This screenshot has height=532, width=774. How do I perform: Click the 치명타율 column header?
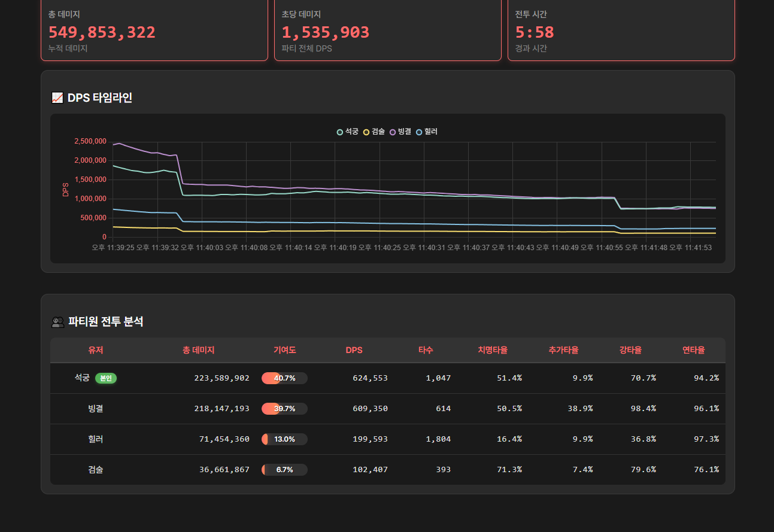pos(492,351)
